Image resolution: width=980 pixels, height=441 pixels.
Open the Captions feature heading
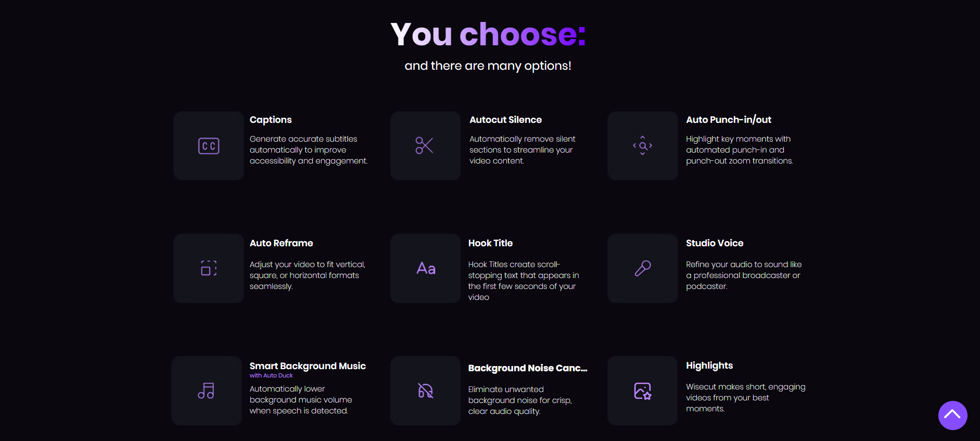tap(271, 120)
